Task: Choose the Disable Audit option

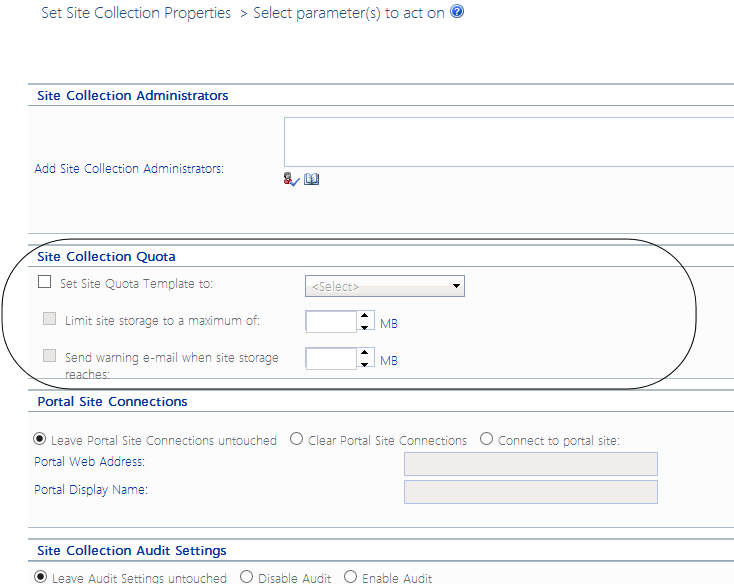Action: 247,577
